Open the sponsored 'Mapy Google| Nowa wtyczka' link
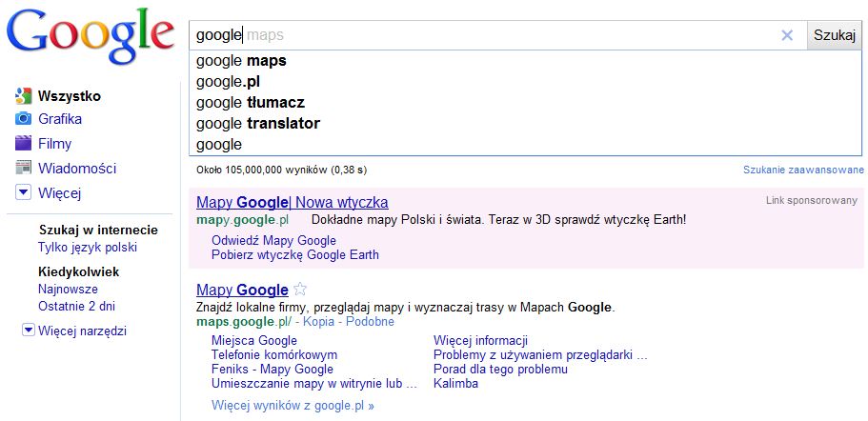This screenshot has height=421, width=868. click(293, 202)
